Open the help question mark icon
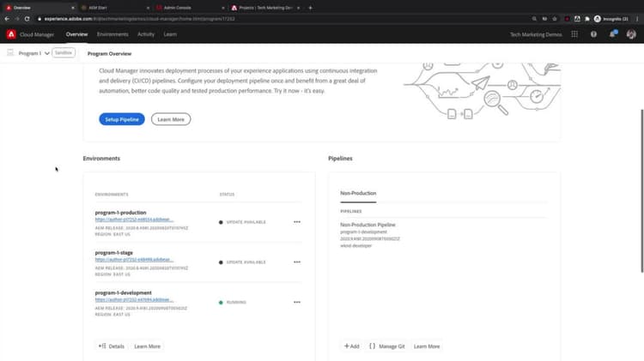 593,34
